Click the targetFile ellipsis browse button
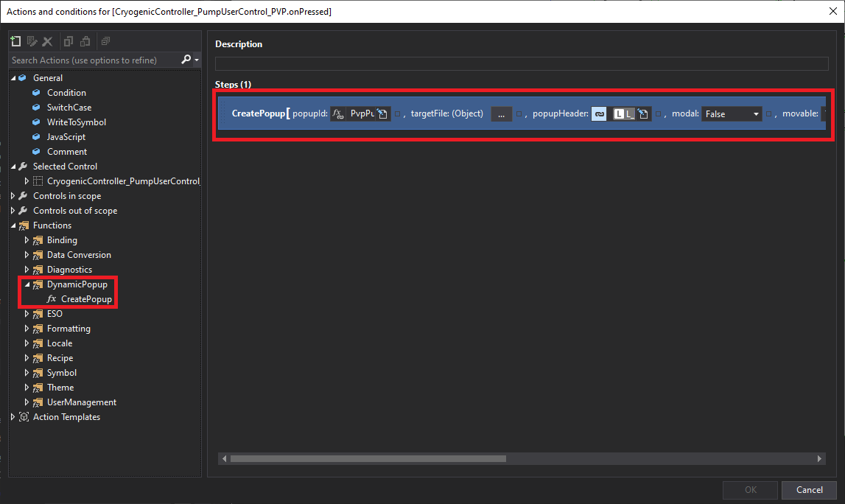 pyautogui.click(x=501, y=114)
